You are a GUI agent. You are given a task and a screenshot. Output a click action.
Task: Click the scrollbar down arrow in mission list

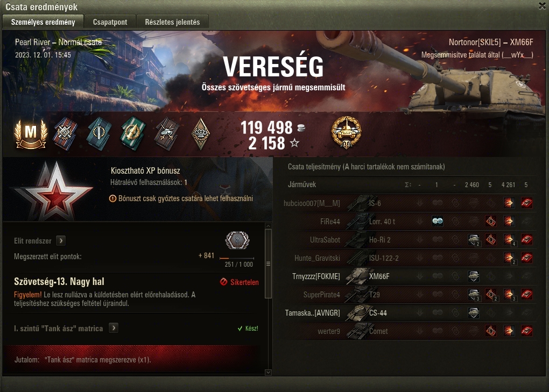coord(268,373)
